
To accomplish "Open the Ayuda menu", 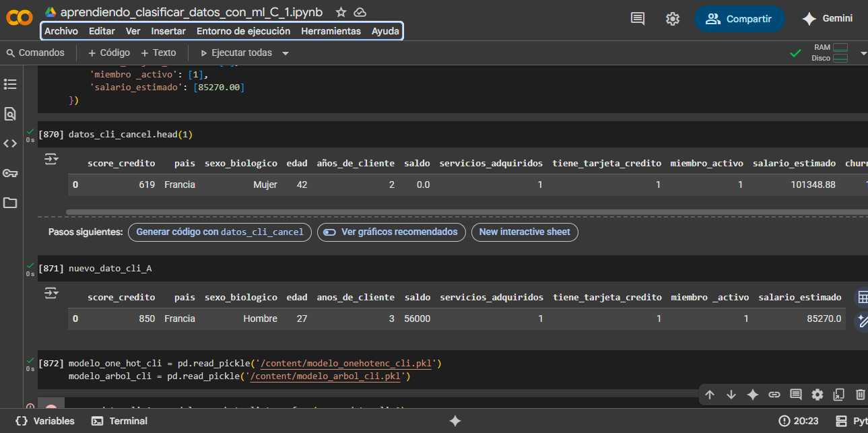I will [386, 31].
